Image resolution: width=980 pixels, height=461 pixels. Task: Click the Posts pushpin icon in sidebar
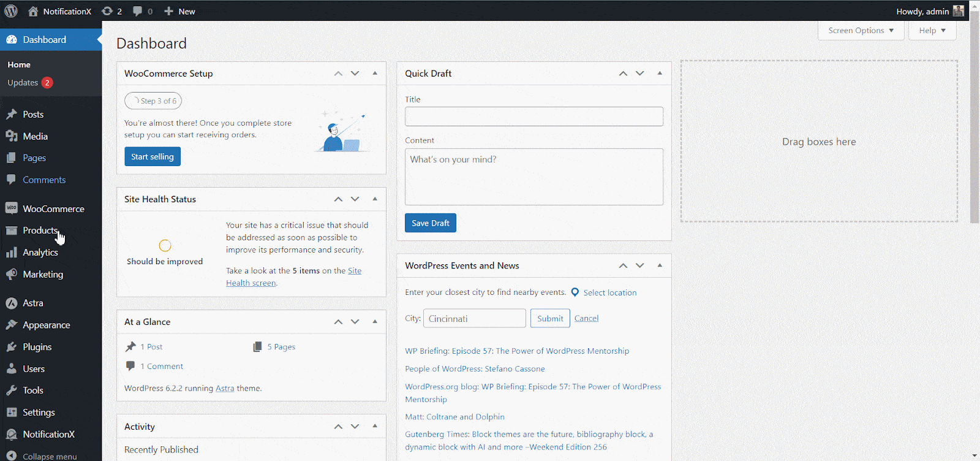(12, 114)
